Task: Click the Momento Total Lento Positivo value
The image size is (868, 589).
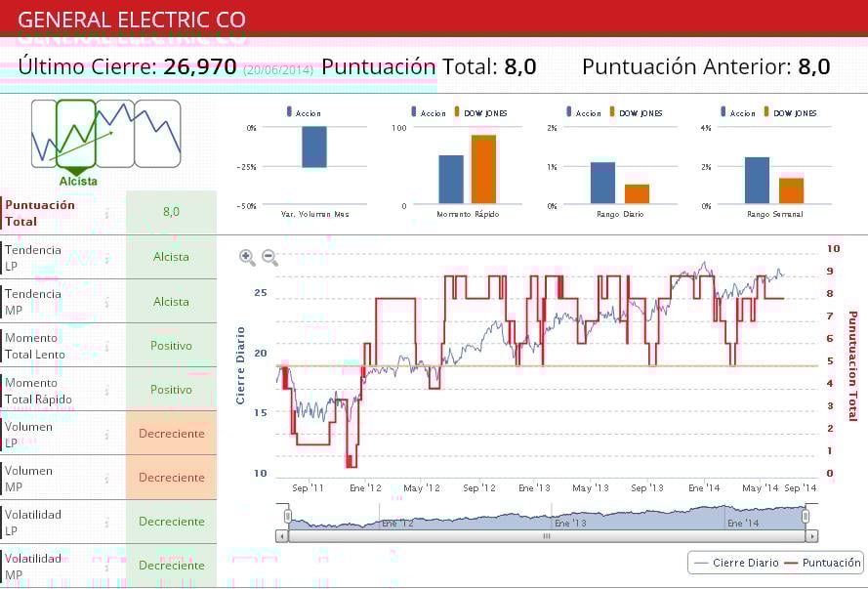Action: (x=171, y=346)
